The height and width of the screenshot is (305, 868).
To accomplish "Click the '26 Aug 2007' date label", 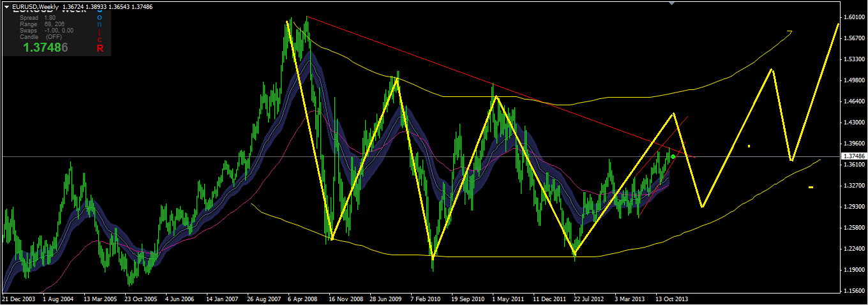I will click(x=264, y=299).
